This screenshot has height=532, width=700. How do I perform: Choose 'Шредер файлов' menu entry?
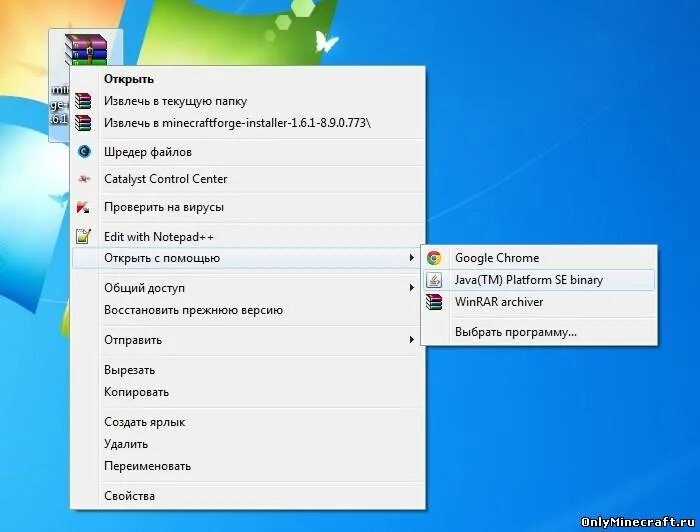[x=248, y=152]
